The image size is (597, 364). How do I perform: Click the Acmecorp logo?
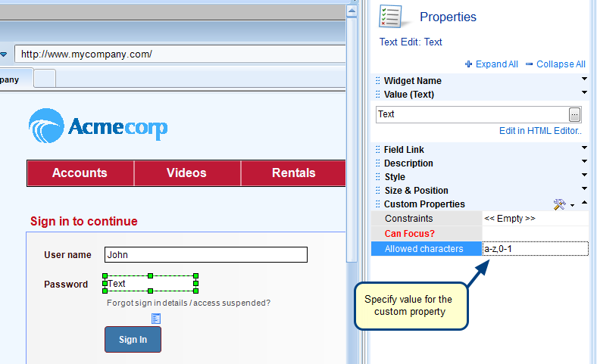tap(98, 126)
